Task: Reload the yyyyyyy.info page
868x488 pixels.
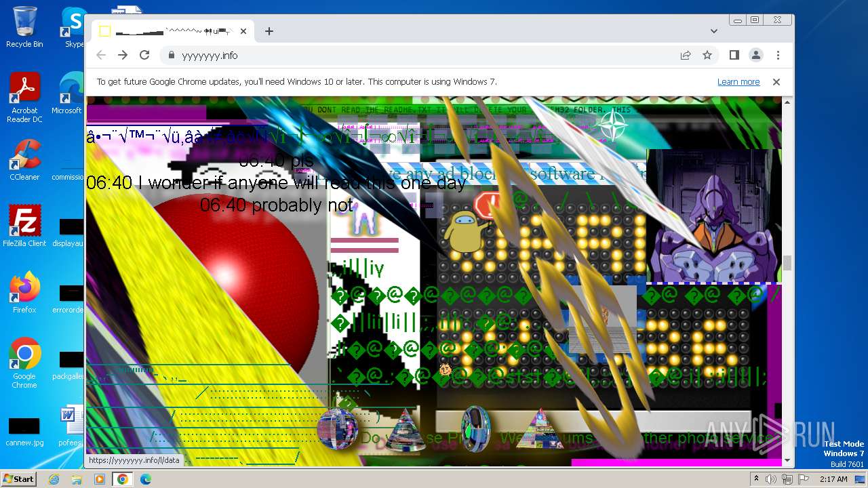Action: 144,55
